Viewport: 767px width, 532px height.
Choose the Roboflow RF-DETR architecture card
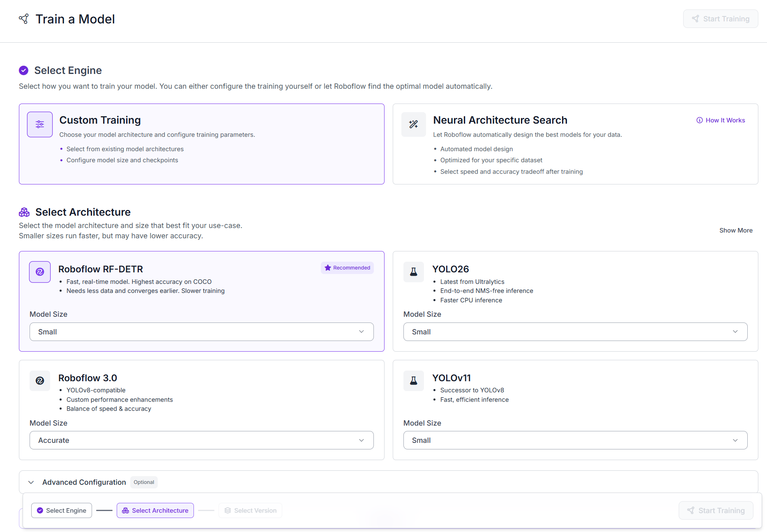[x=202, y=302]
